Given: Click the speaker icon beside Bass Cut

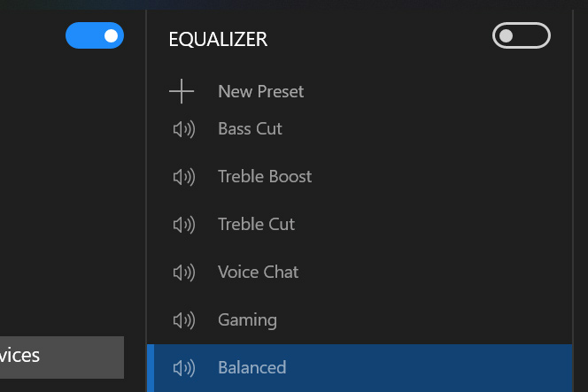Looking at the screenshot, I should coord(184,129).
